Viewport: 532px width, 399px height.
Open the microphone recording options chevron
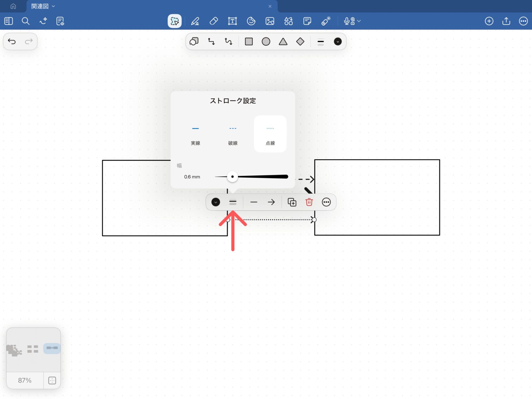coord(359,21)
